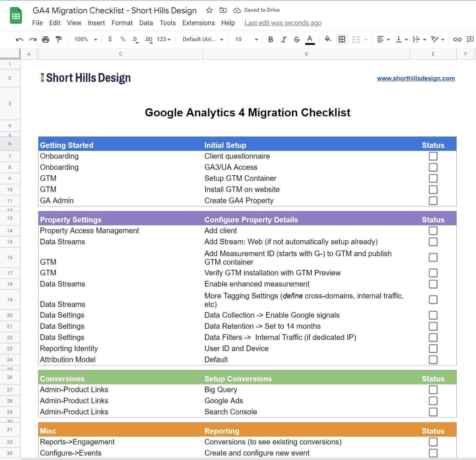Check the Client questionnaire status box
476x460 pixels.
pos(433,156)
